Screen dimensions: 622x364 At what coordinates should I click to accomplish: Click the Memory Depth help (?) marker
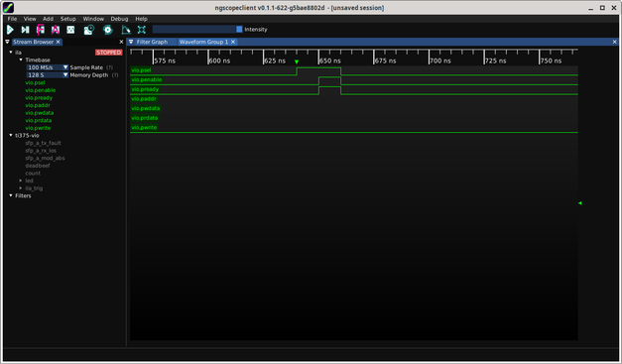click(115, 75)
